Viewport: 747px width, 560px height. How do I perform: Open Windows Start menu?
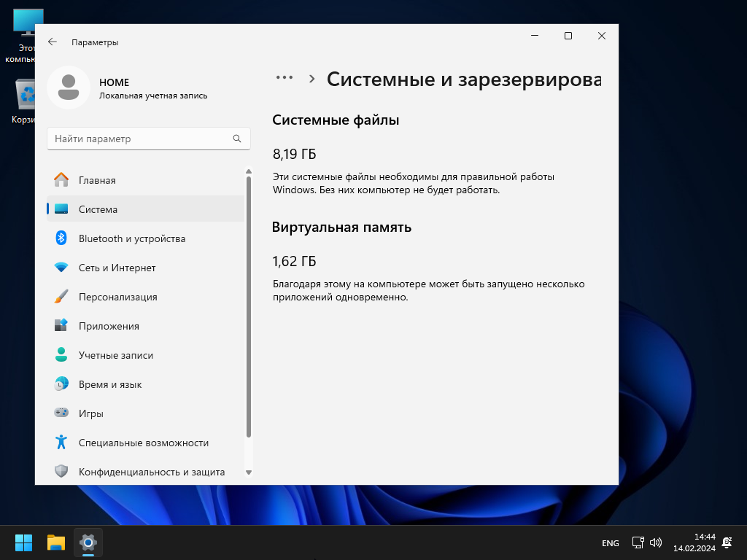point(24,542)
